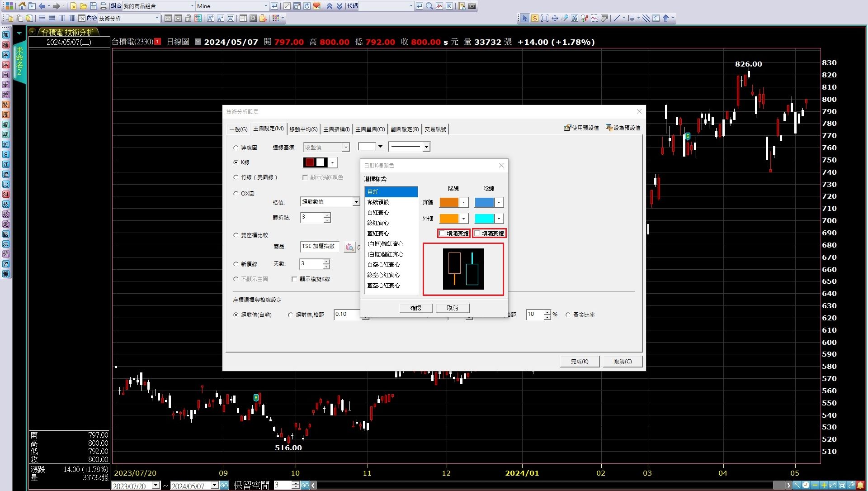Select the 黃金比率 radio button
This screenshot has width=868, height=491.
tap(568, 315)
